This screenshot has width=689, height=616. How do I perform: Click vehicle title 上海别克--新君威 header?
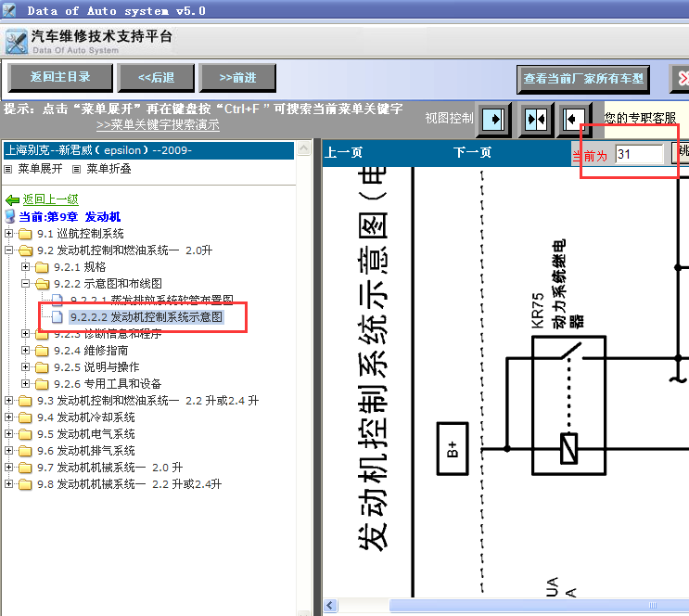point(148,150)
